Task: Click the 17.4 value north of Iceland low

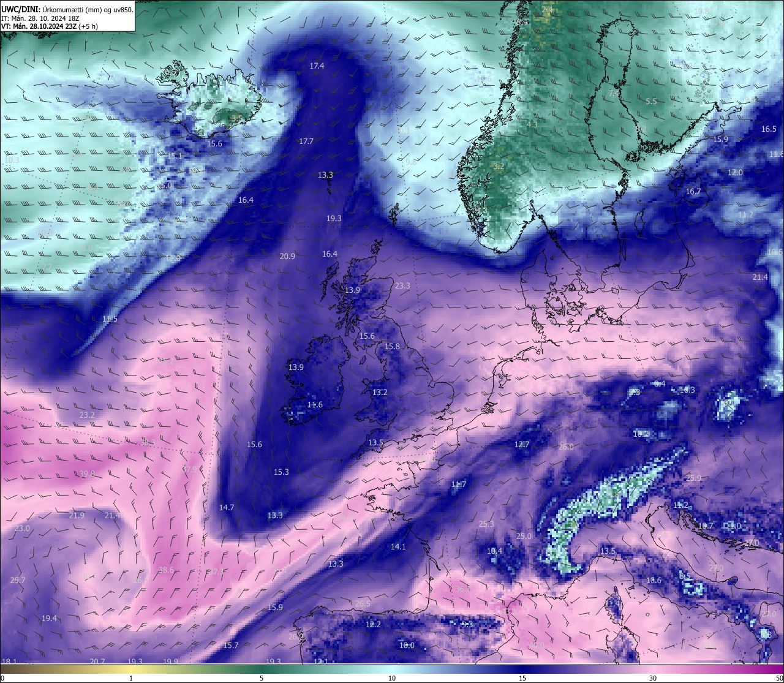Action: [x=317, y=66]
